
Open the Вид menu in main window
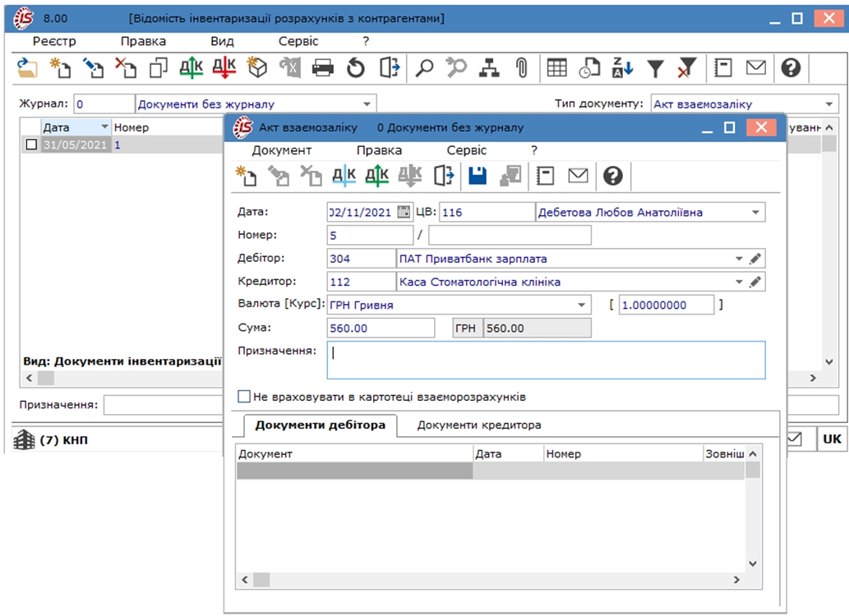222,41
